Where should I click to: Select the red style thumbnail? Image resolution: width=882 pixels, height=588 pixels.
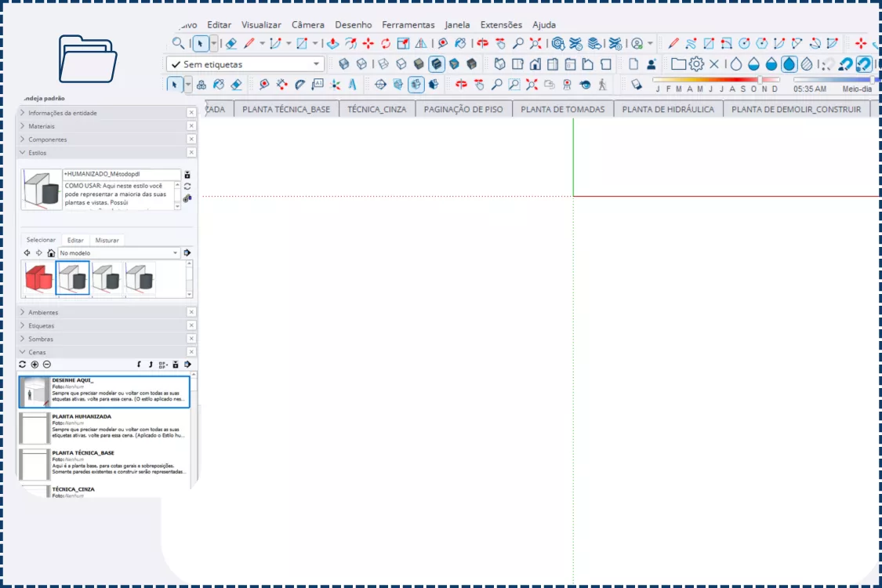point(39,278)
